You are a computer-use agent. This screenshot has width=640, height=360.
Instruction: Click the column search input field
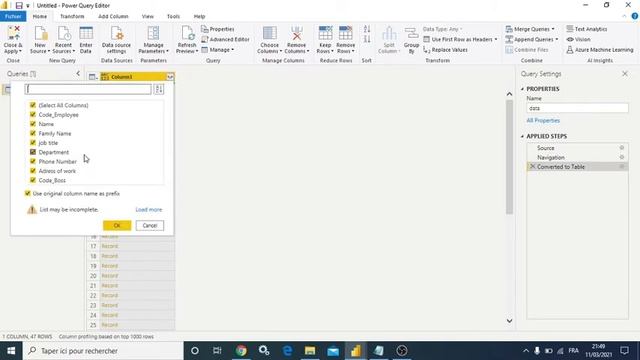pyautogui.click(x=88, y=89)
